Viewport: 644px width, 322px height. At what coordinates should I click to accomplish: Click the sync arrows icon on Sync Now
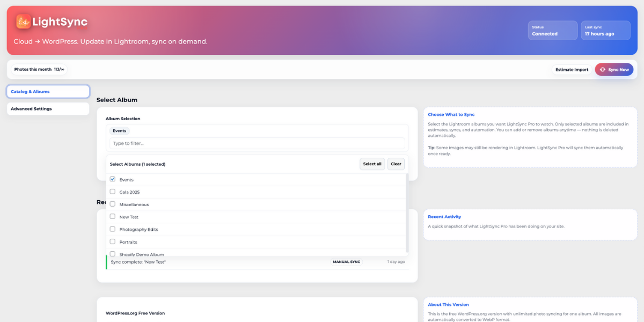point(603,69)
